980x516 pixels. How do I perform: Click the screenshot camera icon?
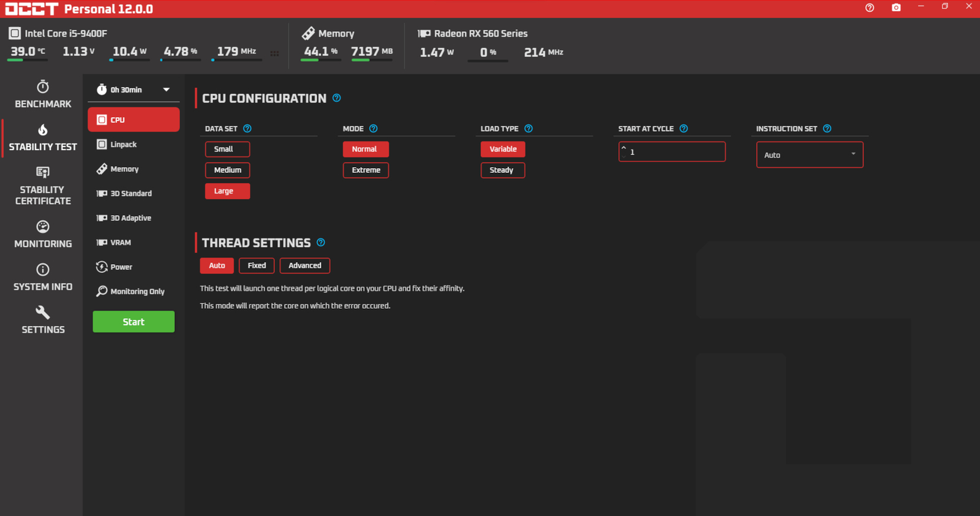coord(896,8)
